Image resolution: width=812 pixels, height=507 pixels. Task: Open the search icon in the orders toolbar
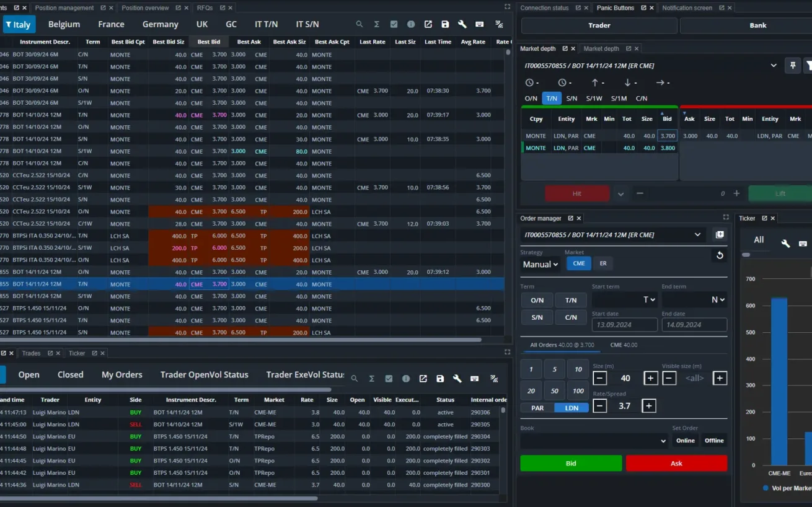coord(353,377)
